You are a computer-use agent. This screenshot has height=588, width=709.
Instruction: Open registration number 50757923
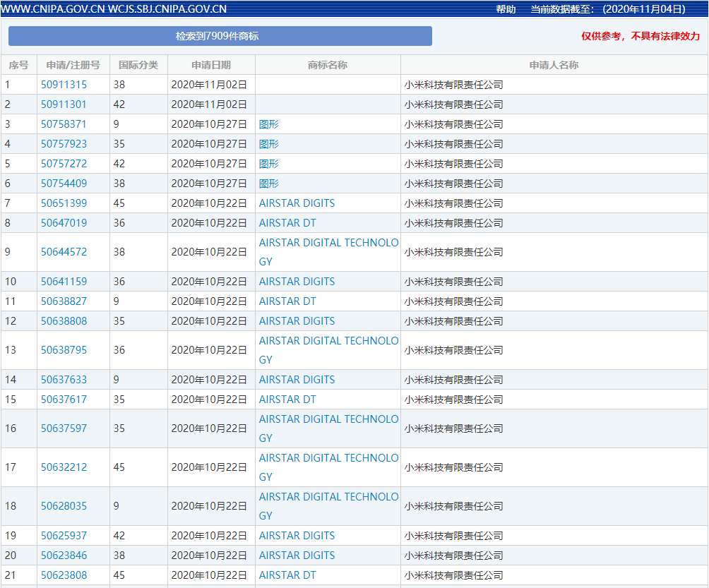[x=64, y=144]
